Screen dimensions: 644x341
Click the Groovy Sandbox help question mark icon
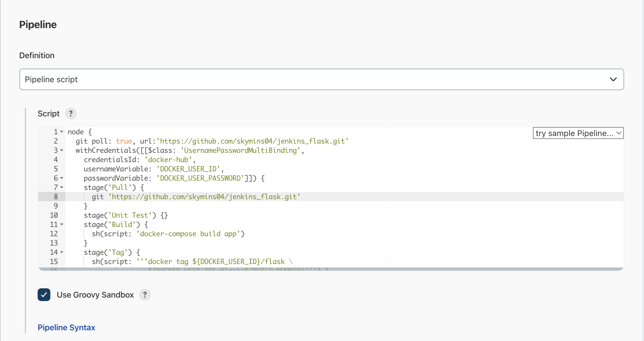(145, 295)
